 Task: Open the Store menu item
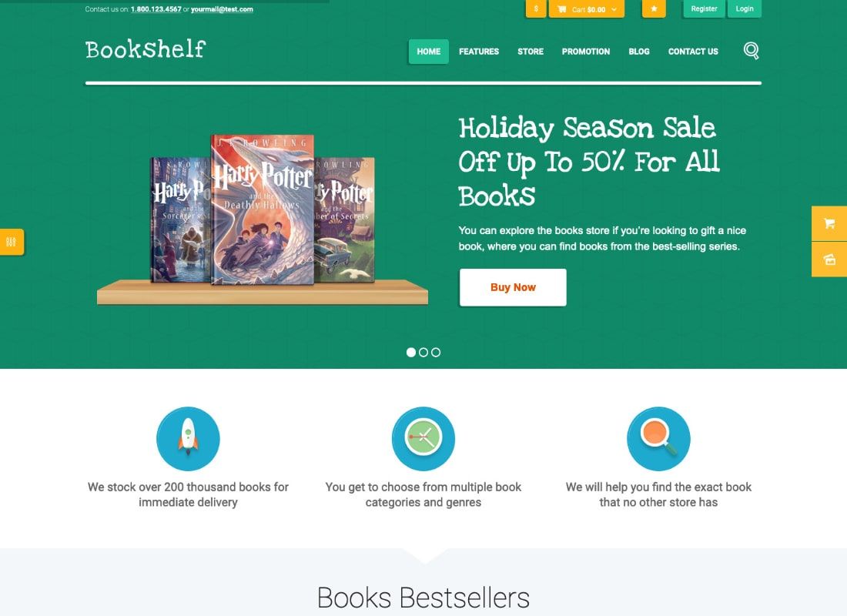[x=531, y=52]
